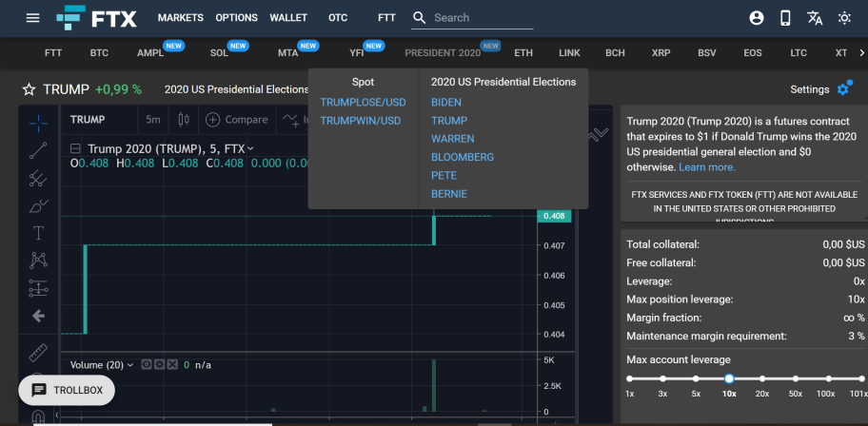868x426 pixels.
Task: Collapse the chart legend with the minus box
Action: (x=76, y=148)
